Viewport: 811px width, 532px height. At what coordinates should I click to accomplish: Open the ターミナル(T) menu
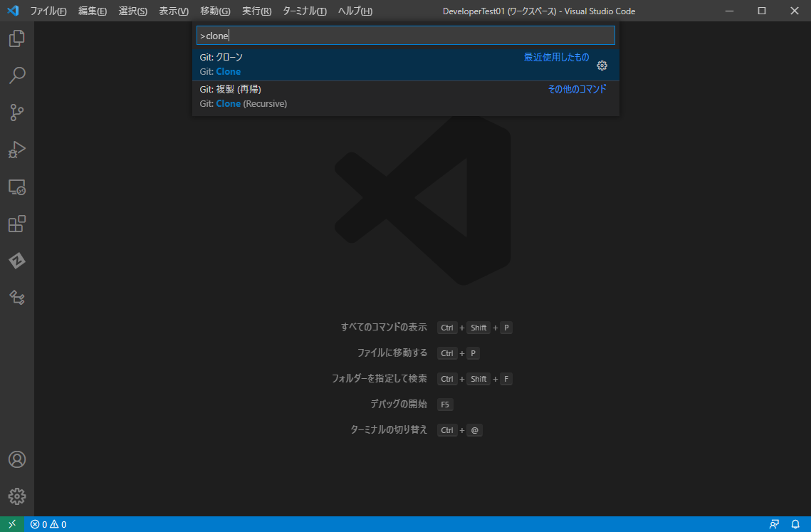[305, 11]
